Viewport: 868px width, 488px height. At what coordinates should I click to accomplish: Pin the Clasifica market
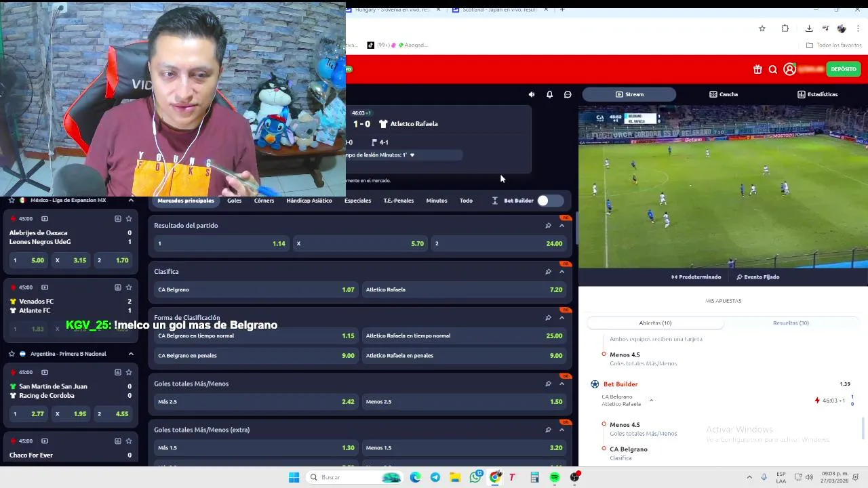point(548,271)
